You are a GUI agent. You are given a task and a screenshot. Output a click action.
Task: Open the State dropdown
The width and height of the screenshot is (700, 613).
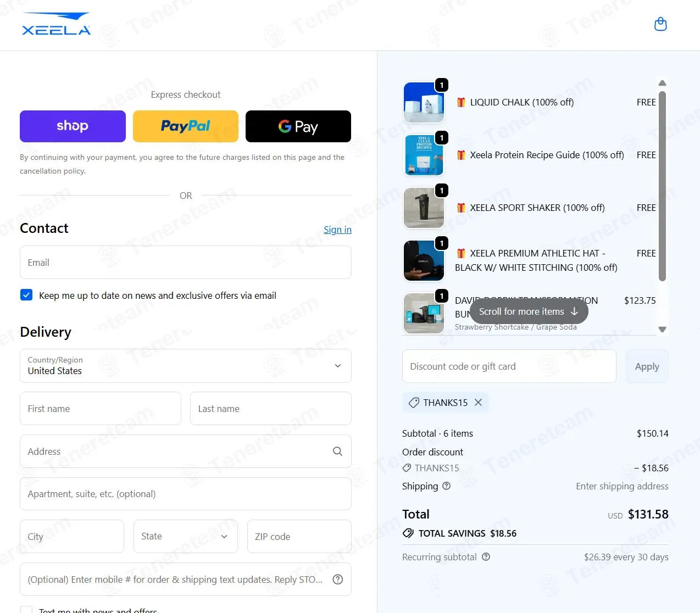[x=186, y=536]
